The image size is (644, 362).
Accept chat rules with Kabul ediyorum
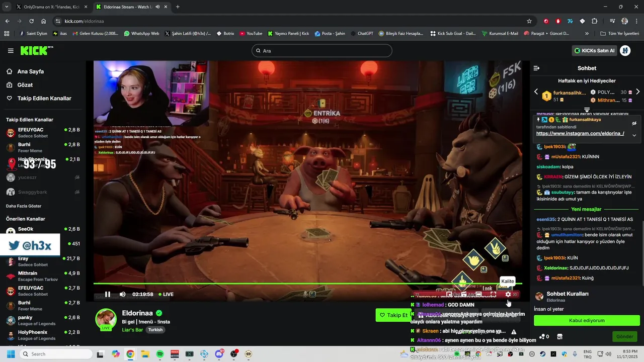coord(587,320)
